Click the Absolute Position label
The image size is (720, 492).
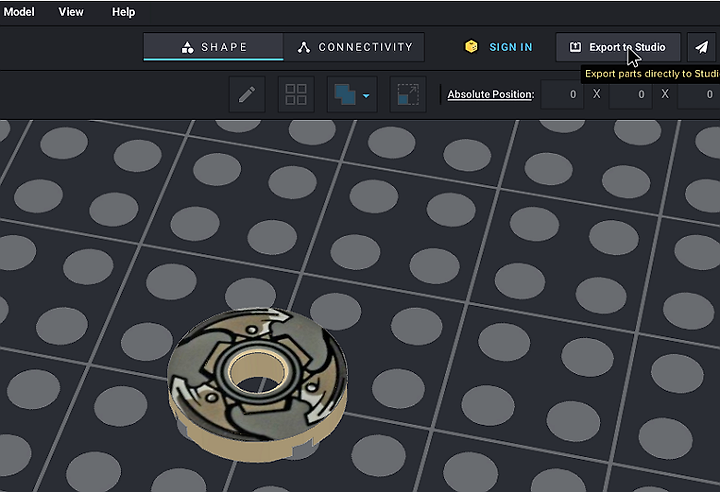(491, 94)
